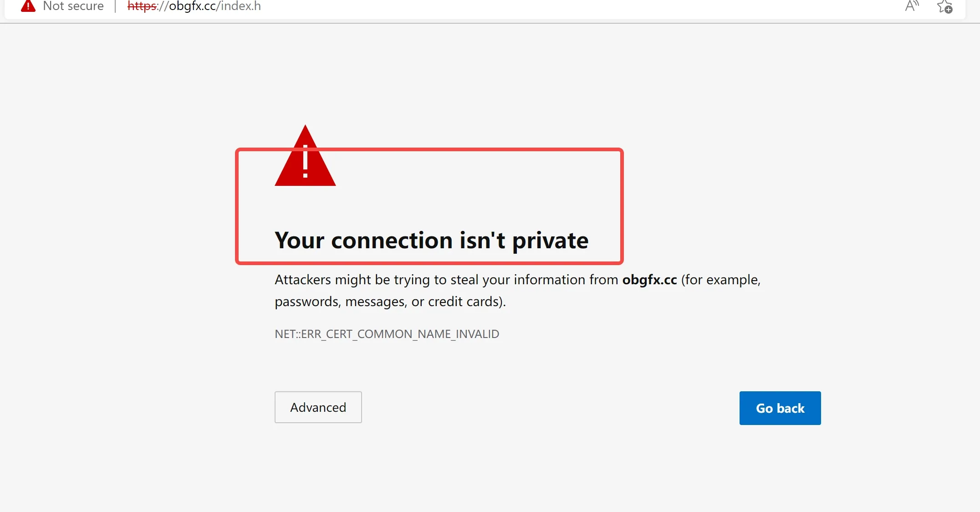Click the blue Go back button

click(780, 408)
